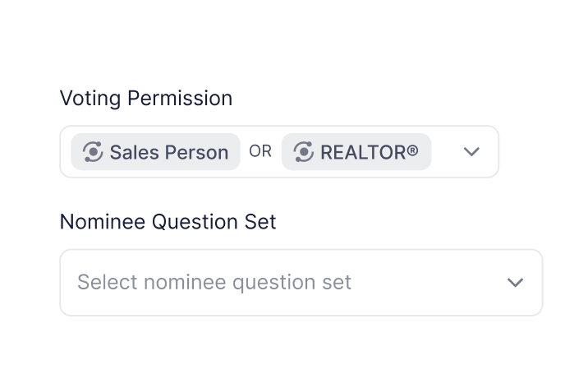Click blank area of Nominee Question Set combo box

[427, 283]
